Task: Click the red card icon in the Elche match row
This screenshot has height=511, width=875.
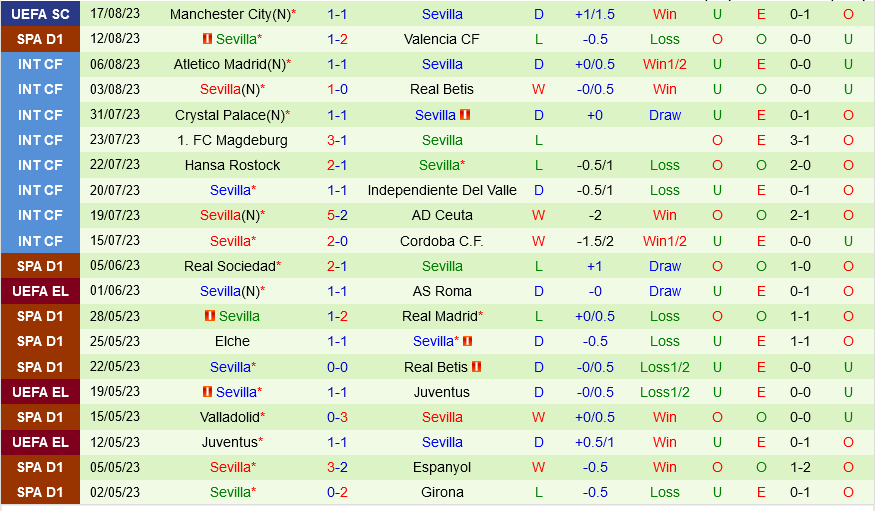Action: (467, 341)
